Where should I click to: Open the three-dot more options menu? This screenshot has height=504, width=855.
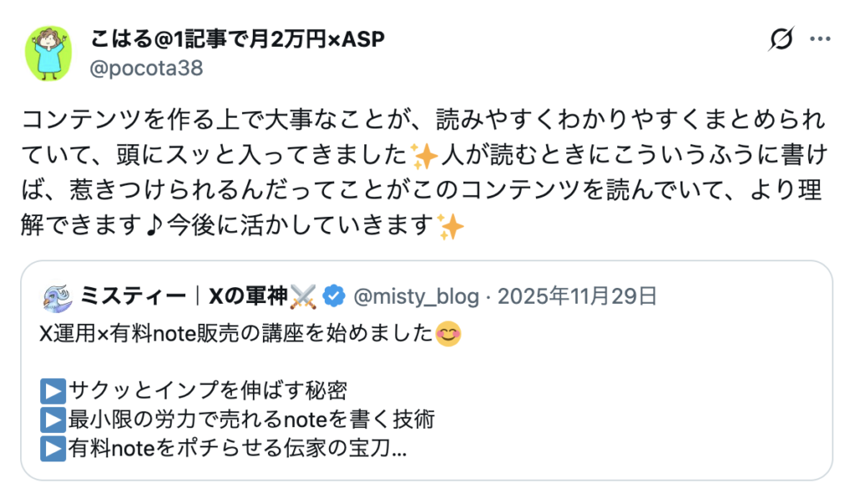coord(822,39)
